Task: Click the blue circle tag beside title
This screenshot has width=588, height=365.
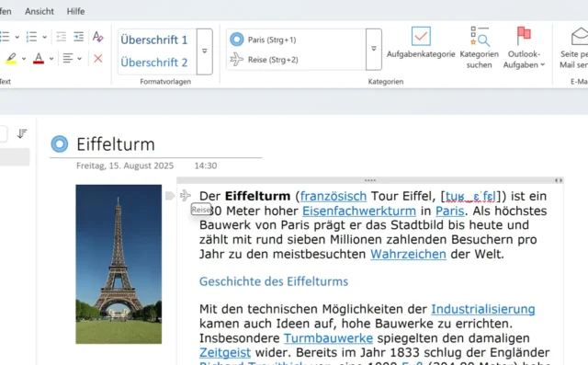Action: (x=60, y=144)
